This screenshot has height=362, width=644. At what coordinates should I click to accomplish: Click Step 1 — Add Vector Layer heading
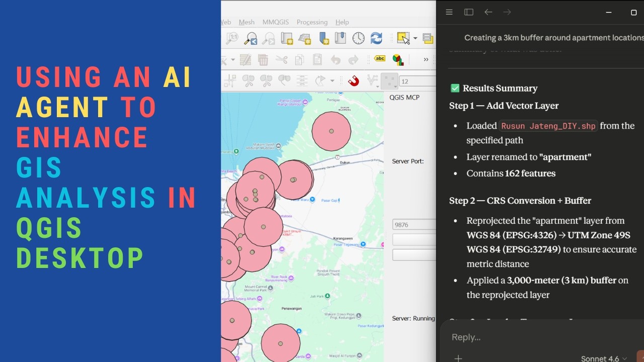coord(504,106)
